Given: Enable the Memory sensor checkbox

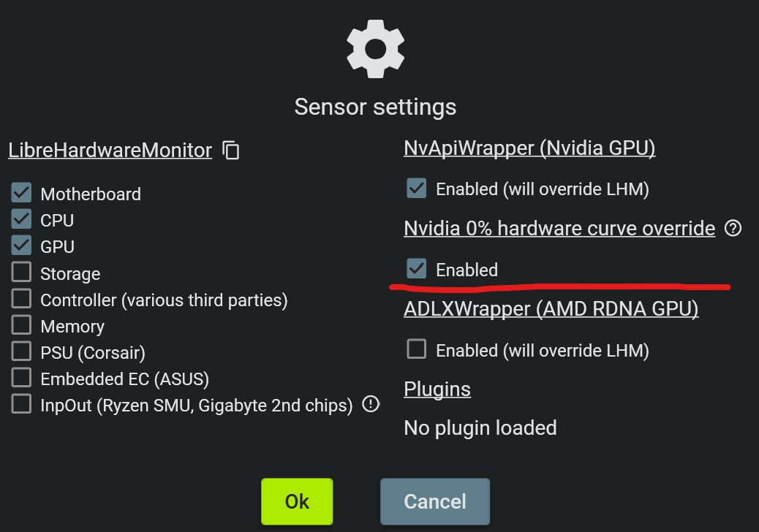Looking at the screenshot, I should [21, 325].
